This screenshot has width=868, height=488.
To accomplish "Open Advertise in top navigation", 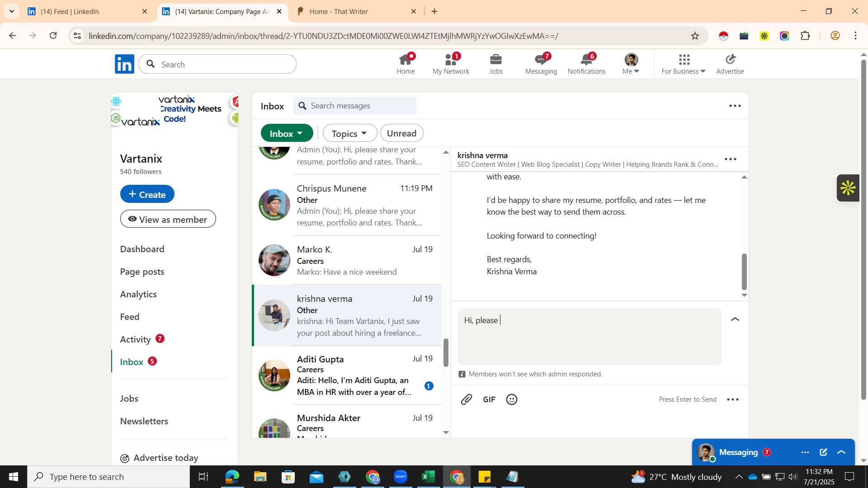I will 730,64.
